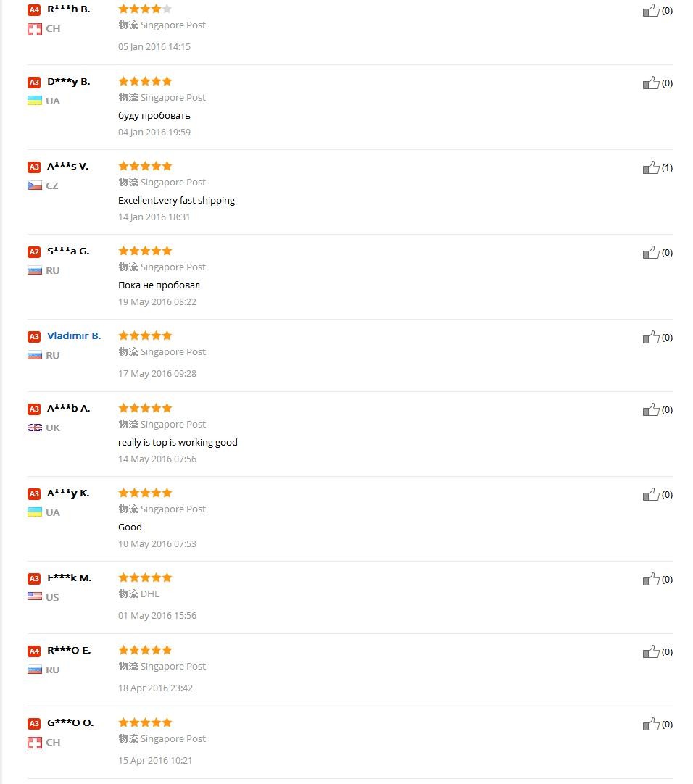
Task: Like the A***b A. review
Action: (x=651, y=409)
